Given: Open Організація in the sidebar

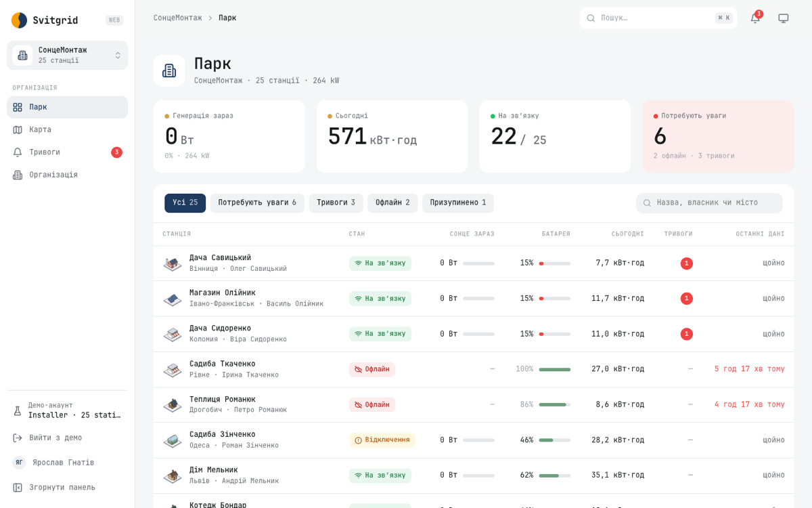Looking at the screenshot, I should pos(68,175).
